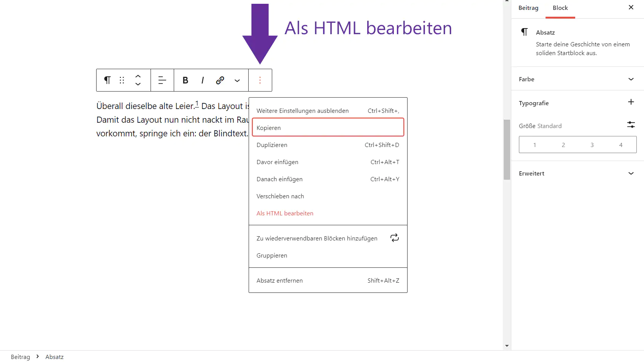Select font size 4
This screenshot has width=644, height=362.
tap(621, 145)
